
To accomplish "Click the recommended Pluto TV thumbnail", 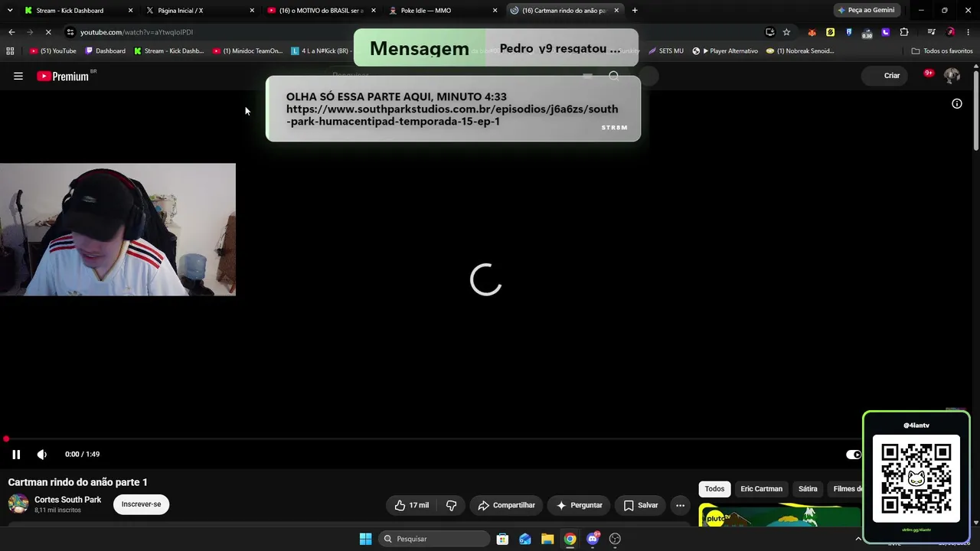I will click(x=779, y=517).
